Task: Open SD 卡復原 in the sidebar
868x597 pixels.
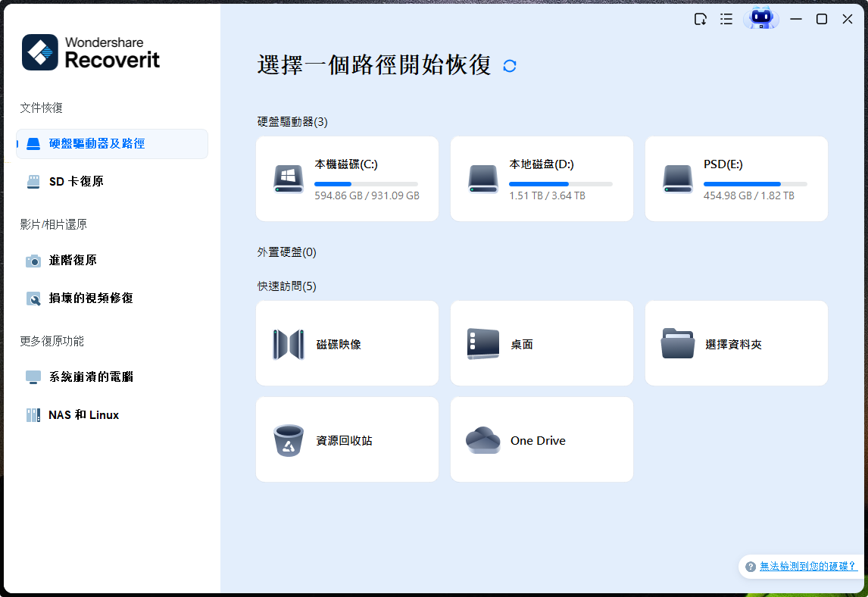Action: (x=112, y=182)
